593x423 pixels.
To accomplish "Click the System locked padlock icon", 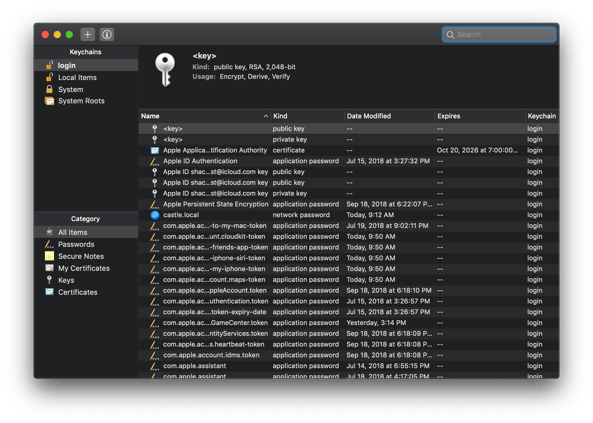I will coord(49,89).
